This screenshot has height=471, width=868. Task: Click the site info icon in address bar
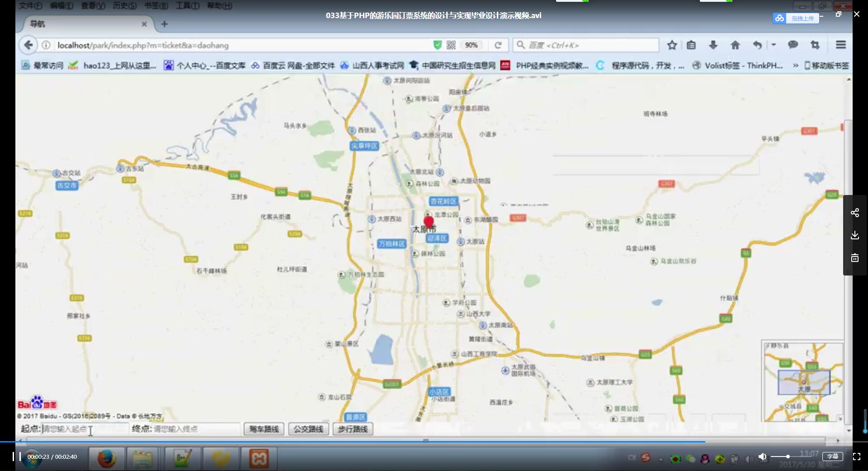tap(46, 45)
